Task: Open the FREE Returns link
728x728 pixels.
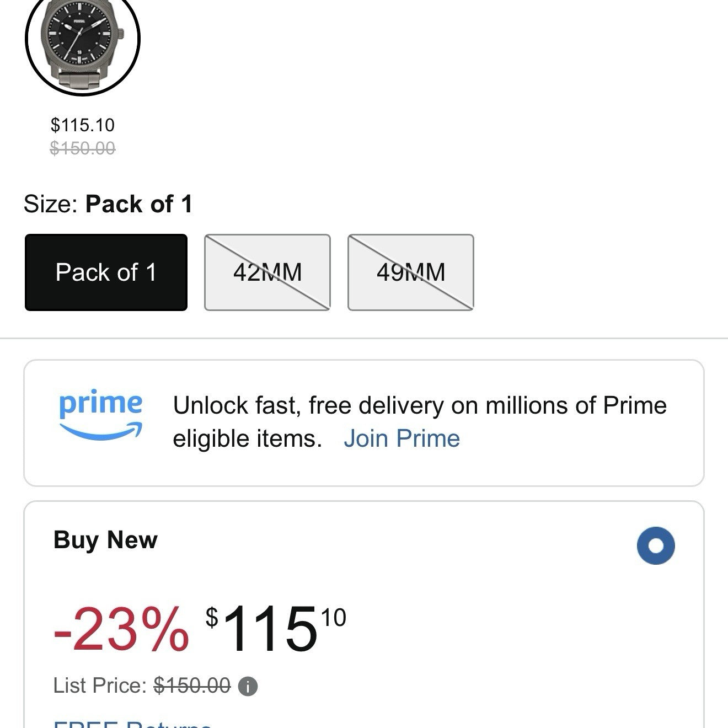Action: pos(132,724)
